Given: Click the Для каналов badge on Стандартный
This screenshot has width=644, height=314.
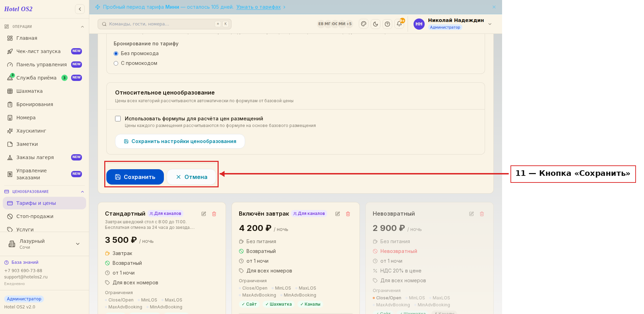Looking at the screenshot, I should coord(166,214).
